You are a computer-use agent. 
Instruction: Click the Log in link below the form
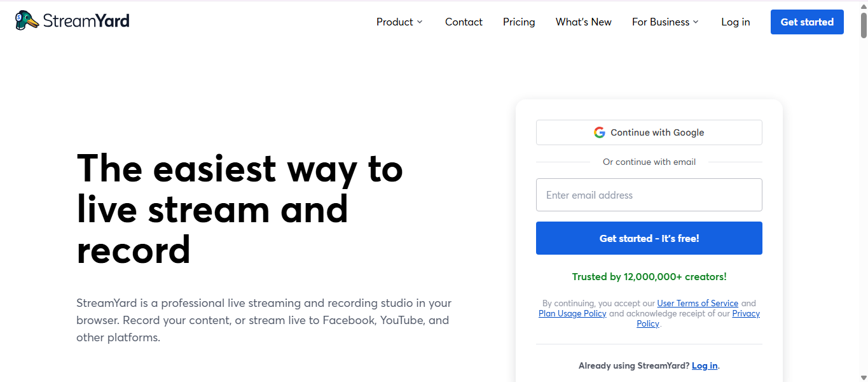[704, 365]
